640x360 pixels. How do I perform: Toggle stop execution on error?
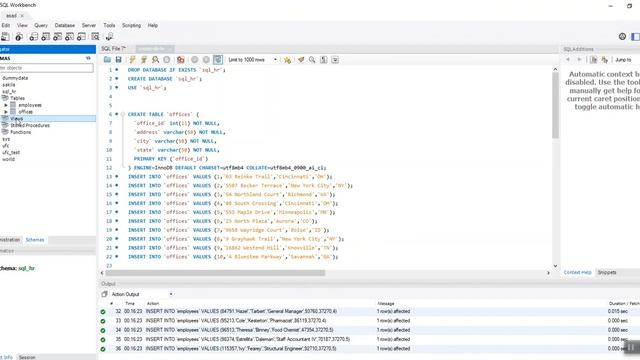(180, 60)
